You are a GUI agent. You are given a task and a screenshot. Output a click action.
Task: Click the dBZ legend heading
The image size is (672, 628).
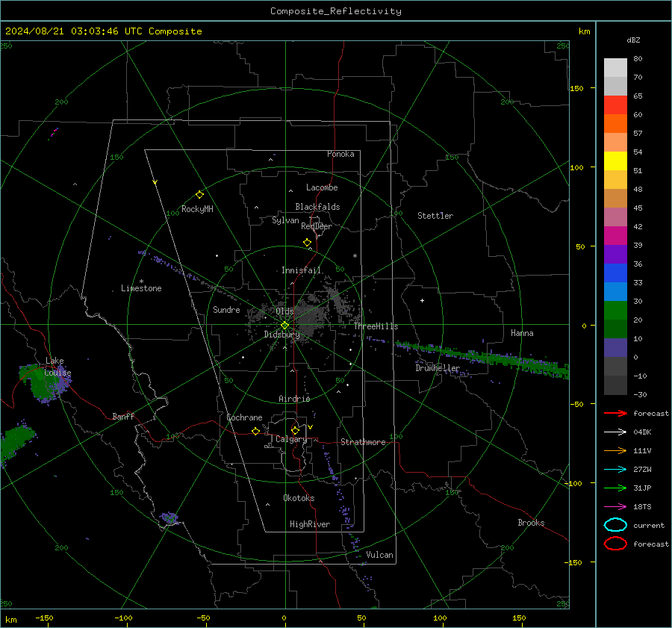[633, 40]
